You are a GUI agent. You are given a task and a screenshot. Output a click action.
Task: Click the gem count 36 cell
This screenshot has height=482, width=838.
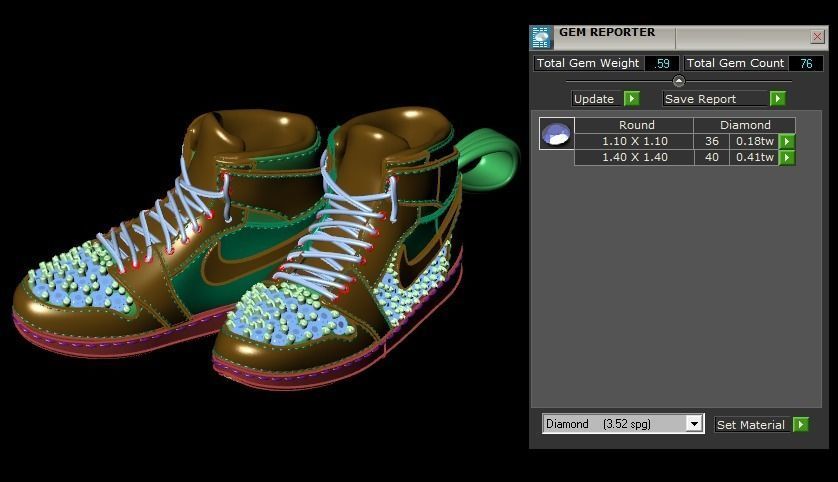tap(711, 141)
